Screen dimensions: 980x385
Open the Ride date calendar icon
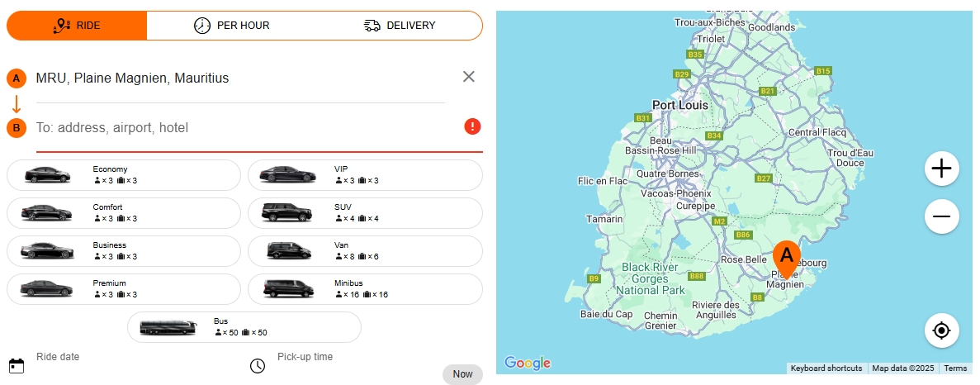click(x=17, y=365)
